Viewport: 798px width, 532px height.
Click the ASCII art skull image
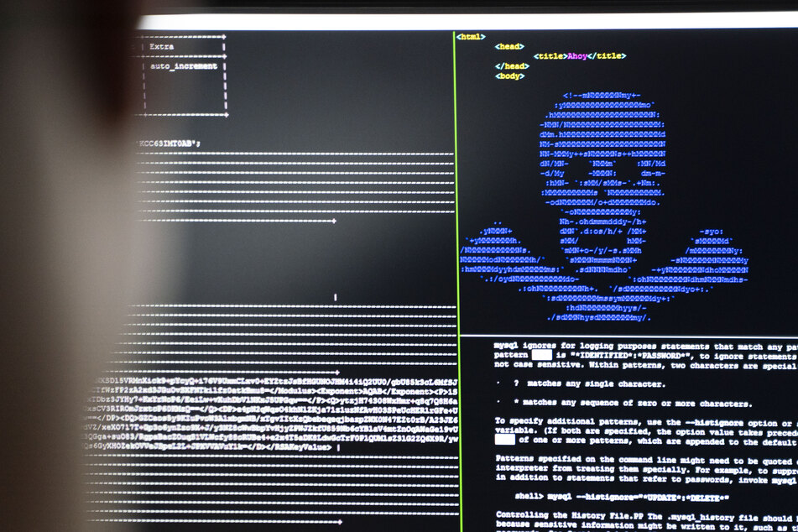604,206
